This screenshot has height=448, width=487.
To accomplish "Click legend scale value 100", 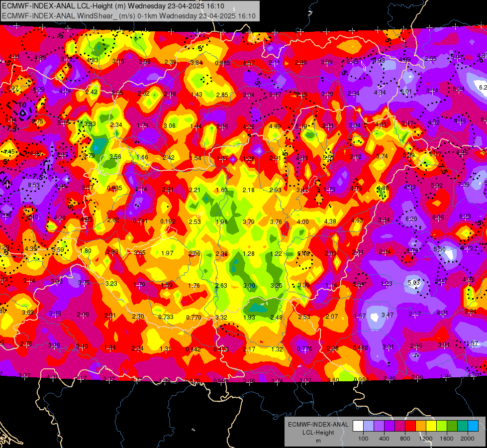I will coord(363,439).
